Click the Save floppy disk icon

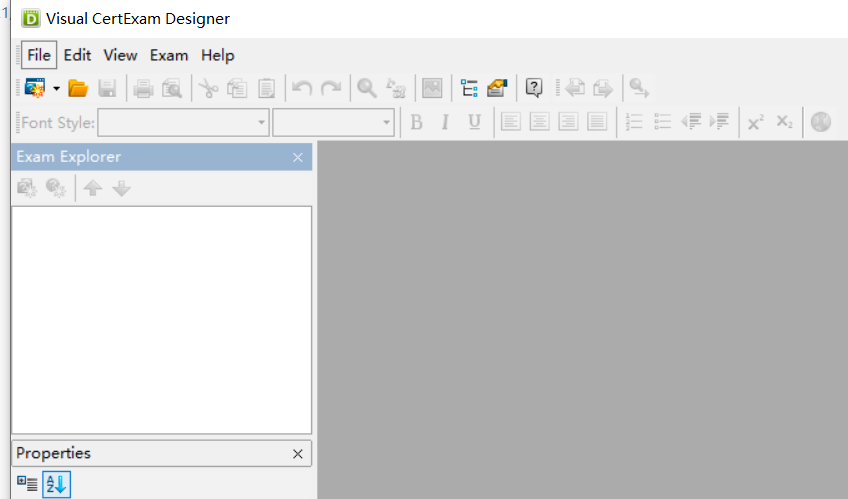pyautogui.click(x=107, y=88)
